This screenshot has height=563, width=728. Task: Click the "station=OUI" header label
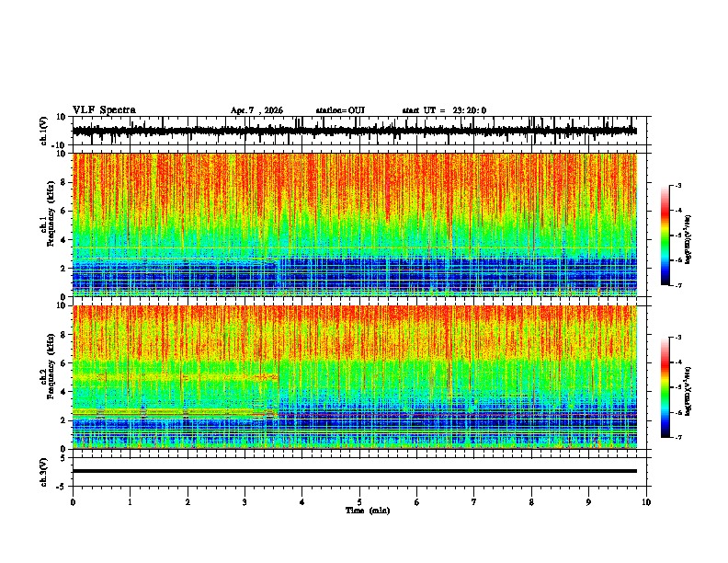pyautogui.click(x=340, y=110)
